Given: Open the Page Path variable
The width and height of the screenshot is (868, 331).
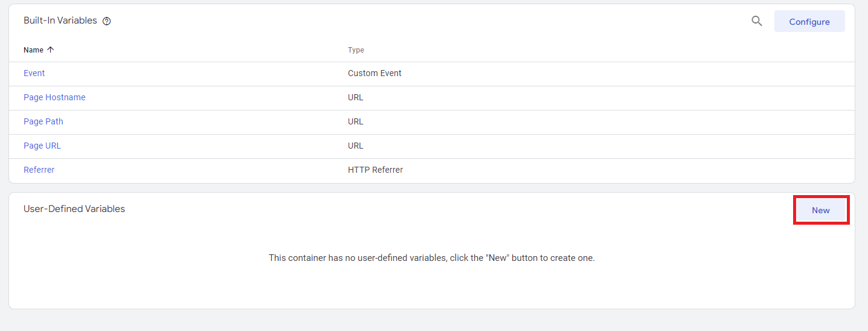Looking at the screenshot, I should 43,121.
